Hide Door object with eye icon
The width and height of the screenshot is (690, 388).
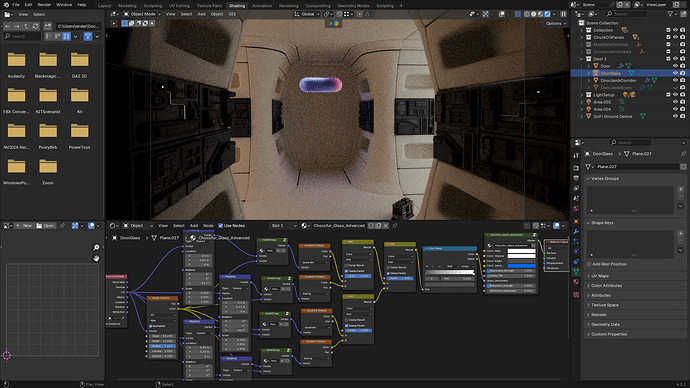coord(675,66)
